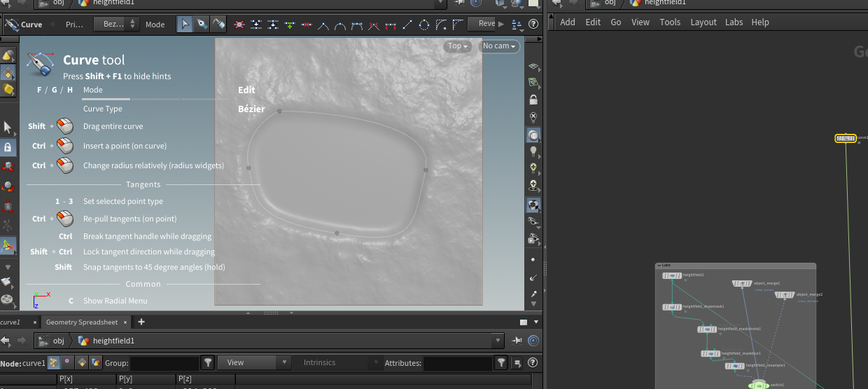Click the circle curve icon in toolbar
This screenshot has width=868, height=389.
[x=424, y=25]
